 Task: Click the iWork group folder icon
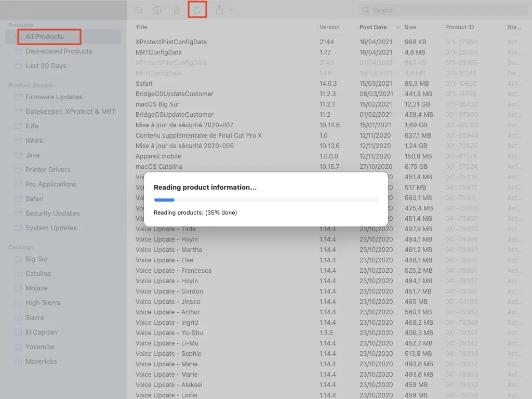(18, 141)
